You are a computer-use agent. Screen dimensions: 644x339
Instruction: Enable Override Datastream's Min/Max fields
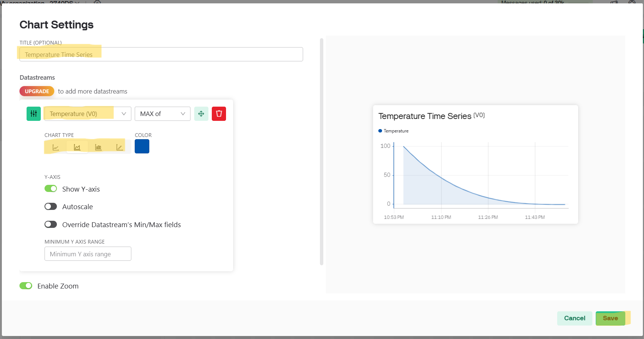point(51,225)
